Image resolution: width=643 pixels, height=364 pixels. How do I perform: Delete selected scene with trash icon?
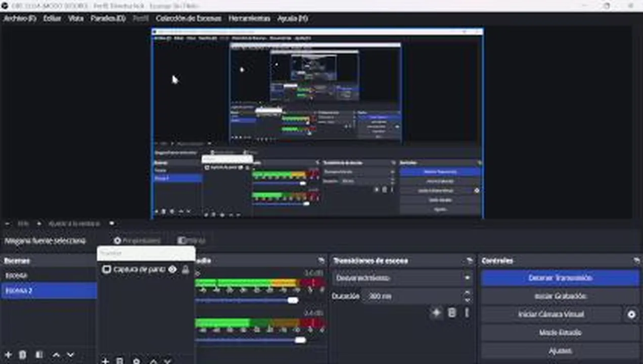[23, 355]
